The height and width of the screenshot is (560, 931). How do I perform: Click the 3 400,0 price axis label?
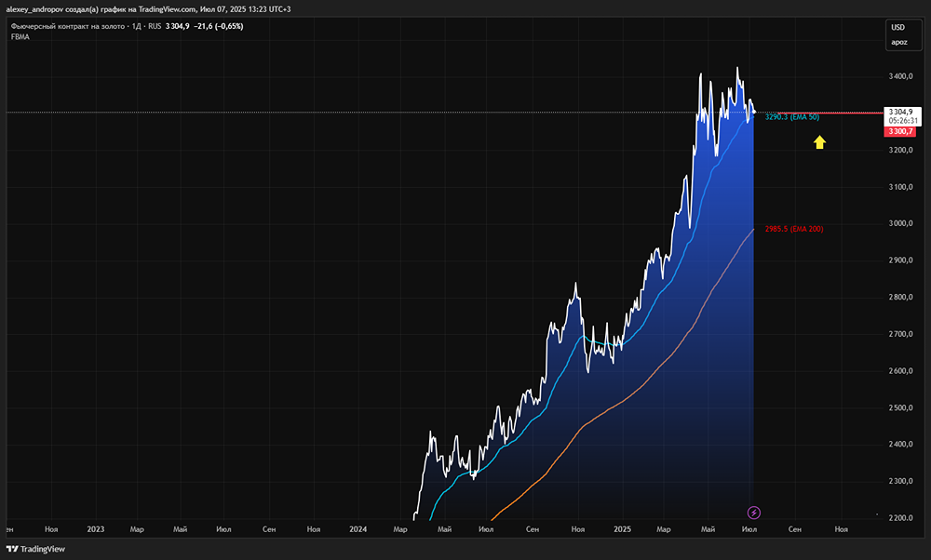[900, 76]
